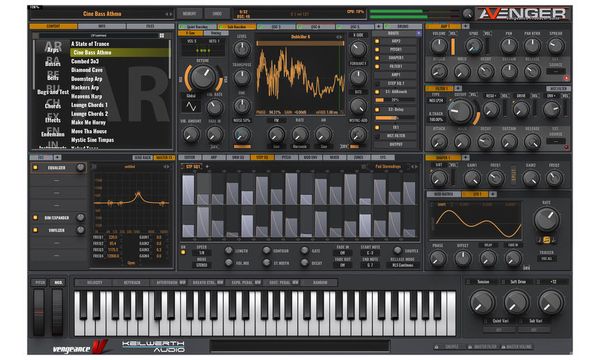Add another LFO with plus icon
Image resolution: width=600 pixels, height=360 pixels.
pyautogui.click(x=493, y=194)
